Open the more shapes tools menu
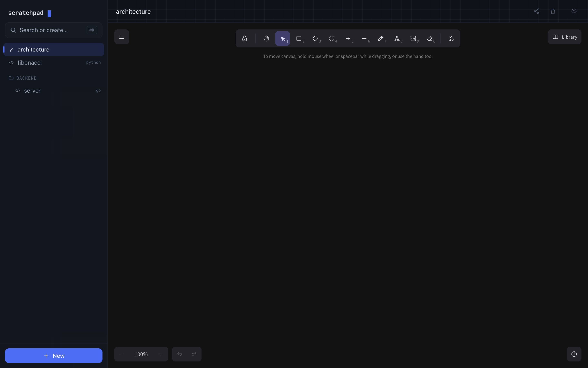Viewport: 588px width, 368px height. (451, 38)
